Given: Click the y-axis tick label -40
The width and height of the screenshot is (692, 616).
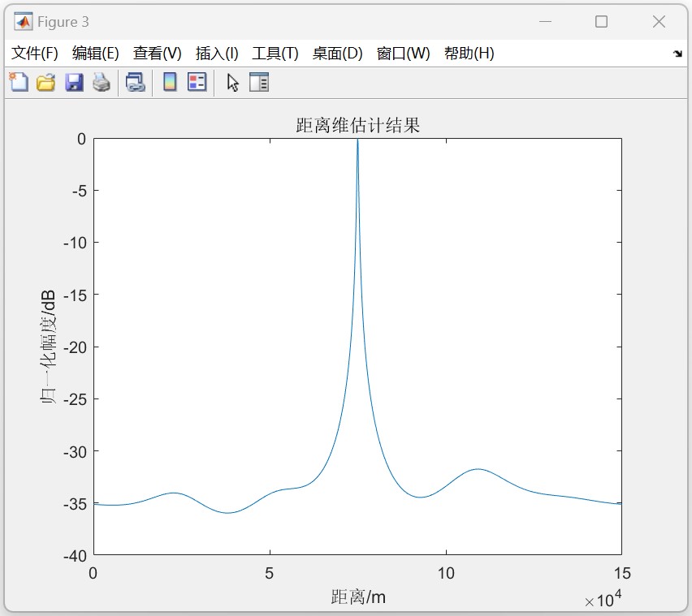Looking at the screenshot, I should tap(75, 556).
